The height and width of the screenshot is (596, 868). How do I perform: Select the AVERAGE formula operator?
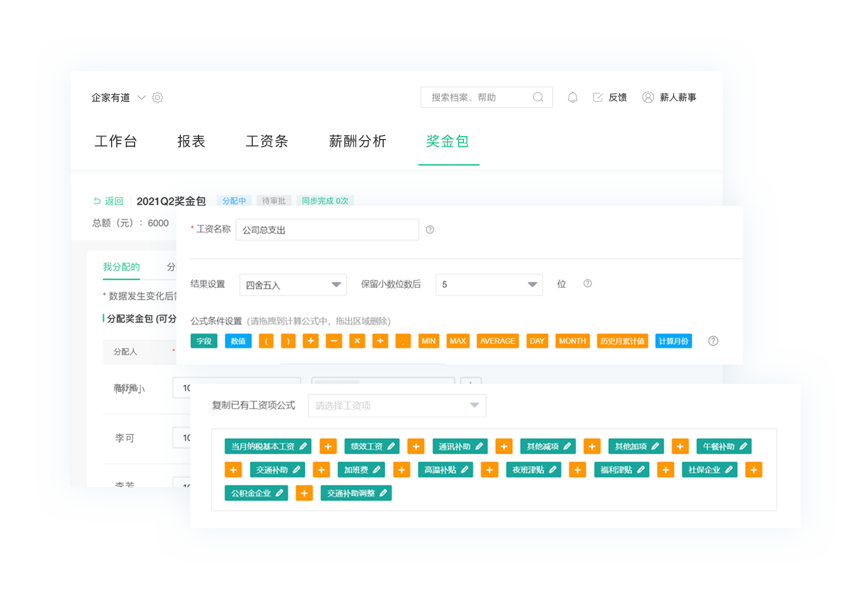pos(497,341)
